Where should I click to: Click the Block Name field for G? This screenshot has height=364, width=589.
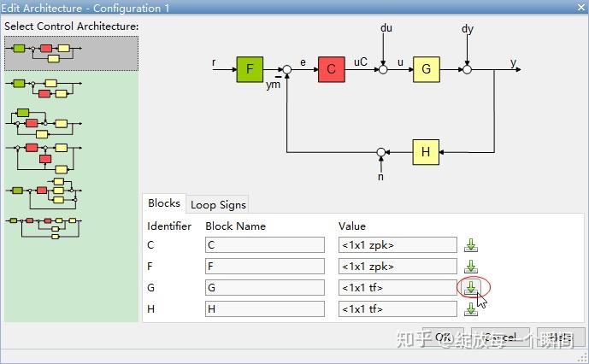pos(265,288)
